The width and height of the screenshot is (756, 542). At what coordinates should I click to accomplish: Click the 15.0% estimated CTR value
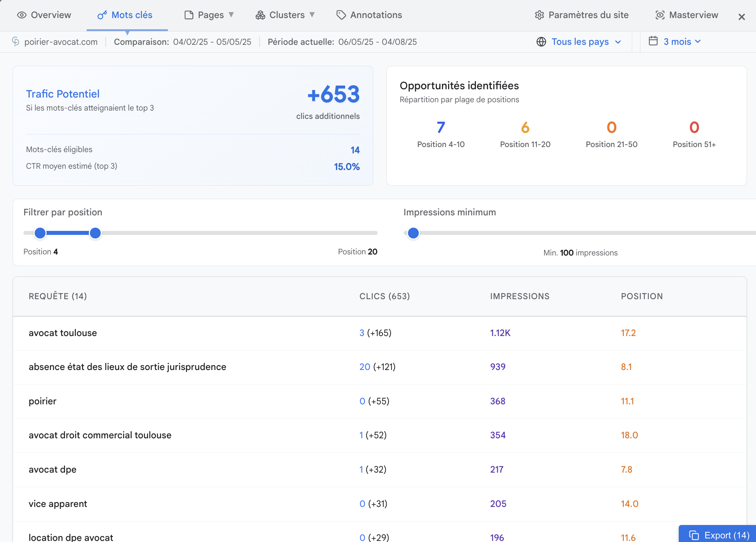coord(347,167)
